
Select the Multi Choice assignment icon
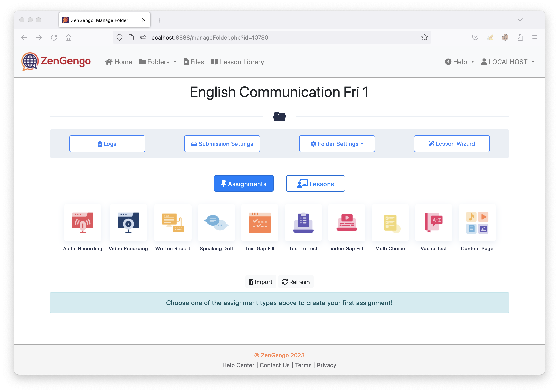pyautogui.click(x=390, y=223)
